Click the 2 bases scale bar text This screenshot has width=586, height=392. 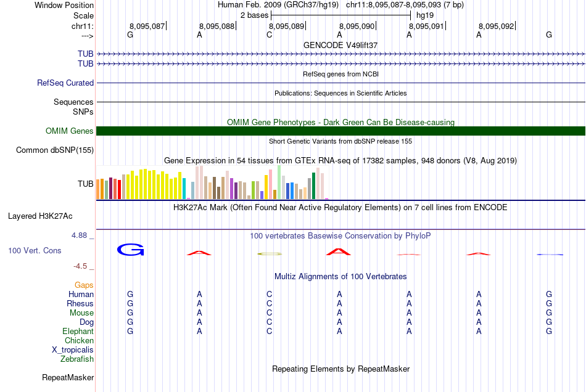coord(255,15)
